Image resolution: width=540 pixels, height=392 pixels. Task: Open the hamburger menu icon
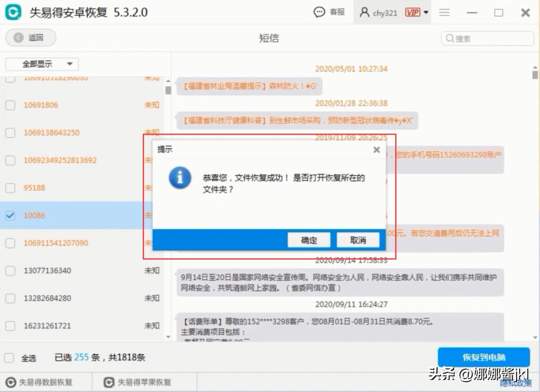point(444,13)
